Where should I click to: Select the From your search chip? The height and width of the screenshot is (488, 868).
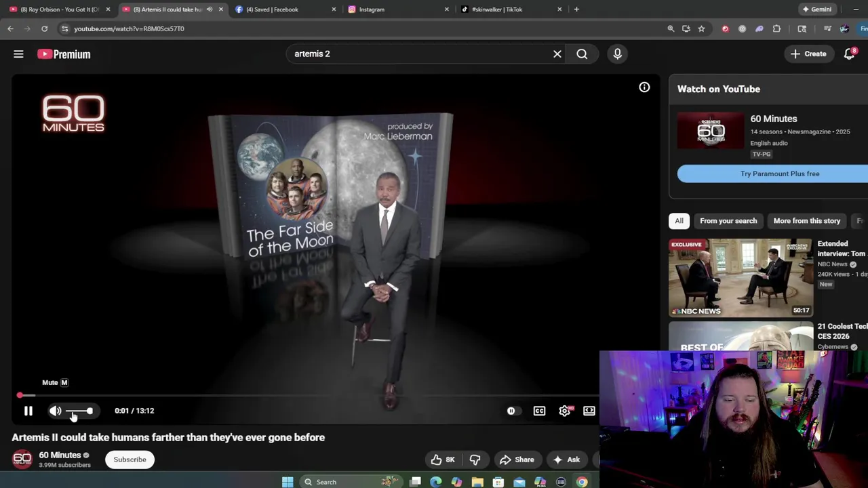pyautogui.click(x=728, y=221)
